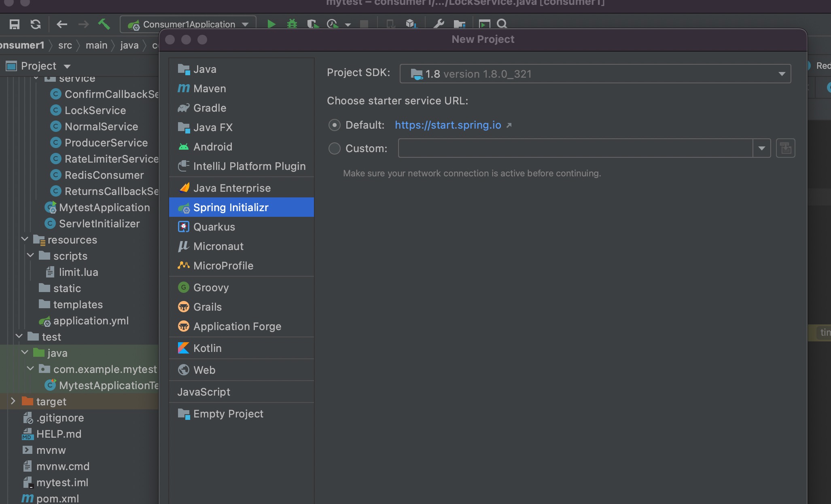Image resolution: width=831 pixels, height=504 pixels.
Task: Click the Custom URL text field
Action: point(574,148)
